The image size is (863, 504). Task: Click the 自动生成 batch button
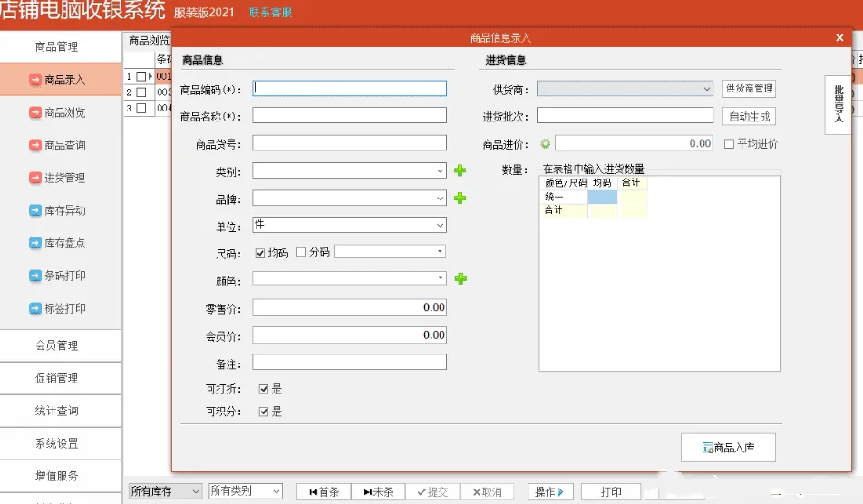(x=749, y=116)
